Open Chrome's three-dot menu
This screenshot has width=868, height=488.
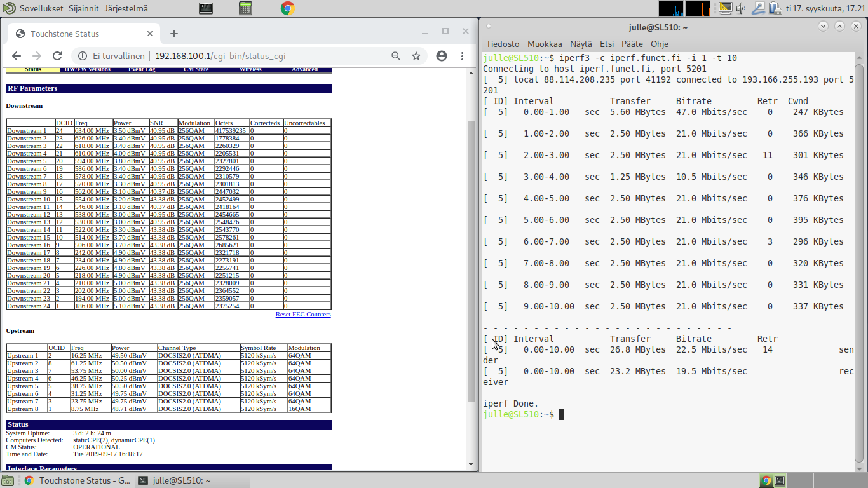[x=463, y=56]
